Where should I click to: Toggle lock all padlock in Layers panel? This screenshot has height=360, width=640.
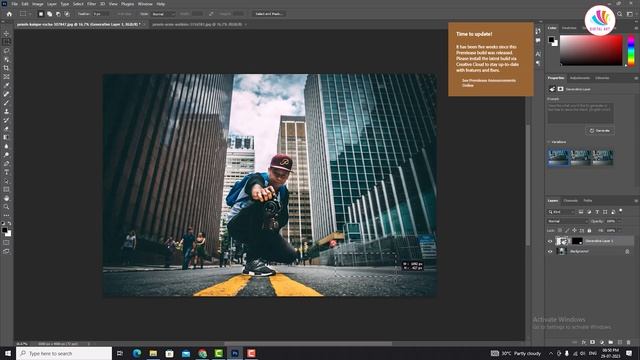pos(589,231)
